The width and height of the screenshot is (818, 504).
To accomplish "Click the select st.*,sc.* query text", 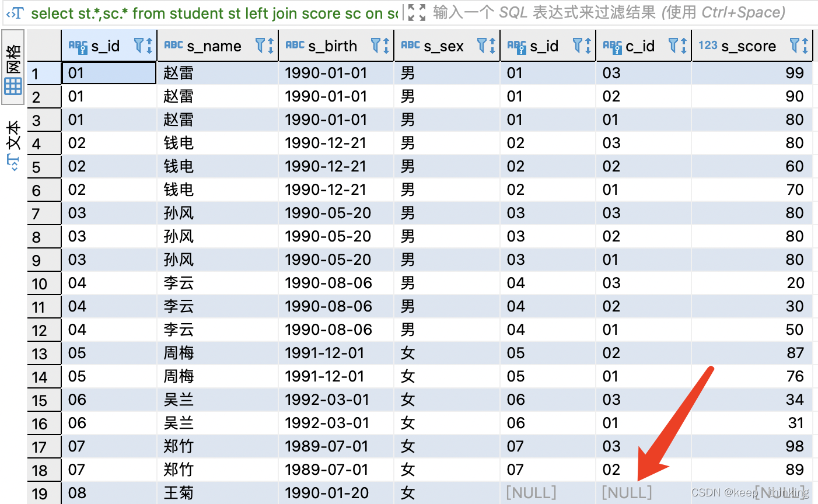I will 214,13.
